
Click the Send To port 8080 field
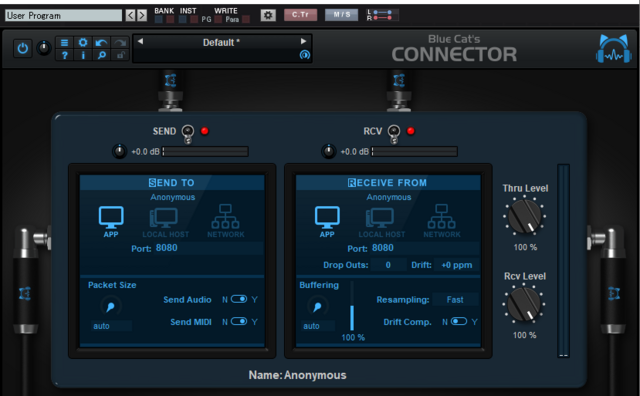click(x=209, y=248)
